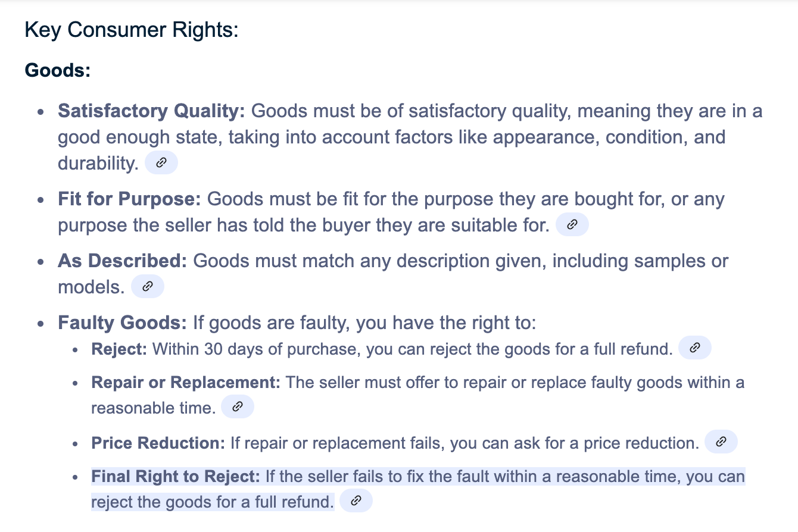Click the bold 'Satisfactory Quality:' label
This screenshot has height=532, width=798.
[x=151, y=111]
